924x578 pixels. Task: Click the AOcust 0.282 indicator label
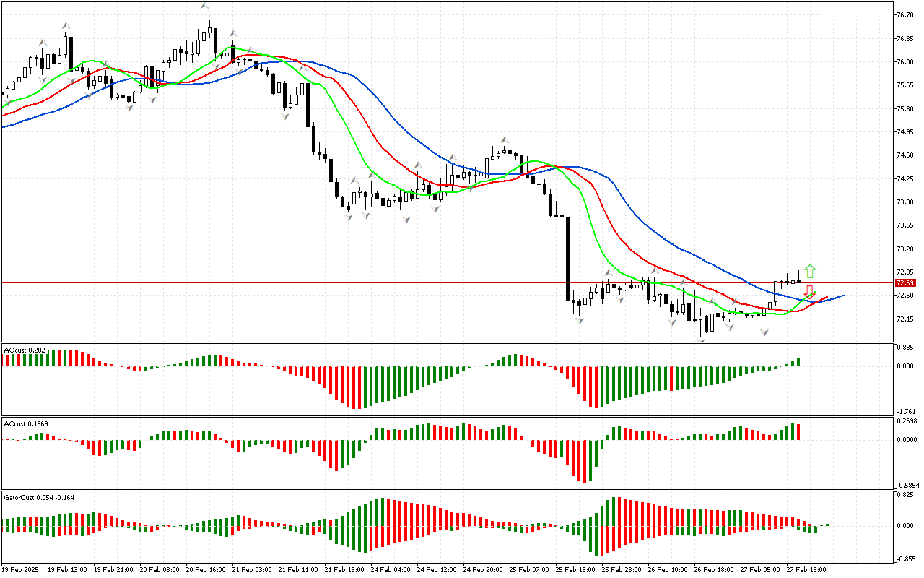point(25,350)
